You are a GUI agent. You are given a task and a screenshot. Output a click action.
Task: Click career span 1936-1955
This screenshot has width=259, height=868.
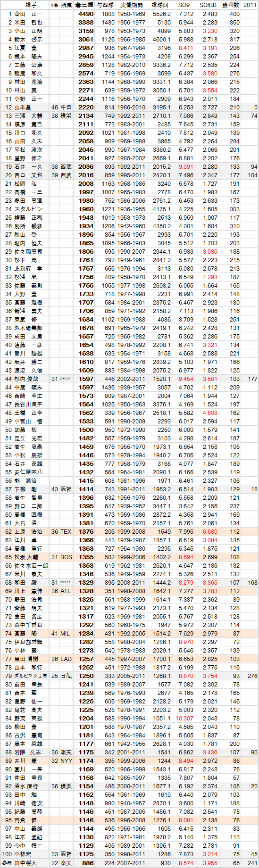(x=132, y=209)
